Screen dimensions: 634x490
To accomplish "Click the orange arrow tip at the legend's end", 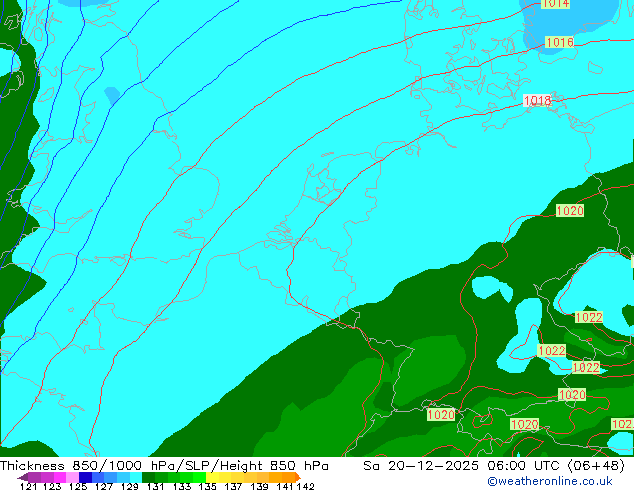I will tap(298, 477).
